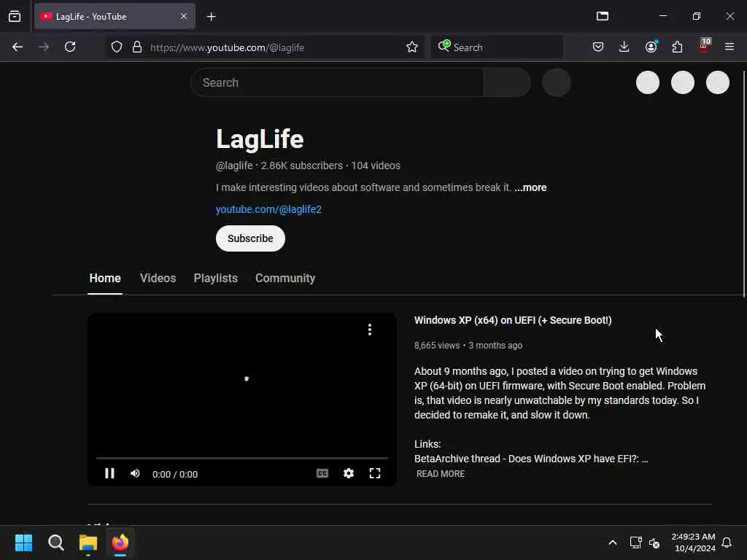Pause the video with the pause button

coord(109,473)
